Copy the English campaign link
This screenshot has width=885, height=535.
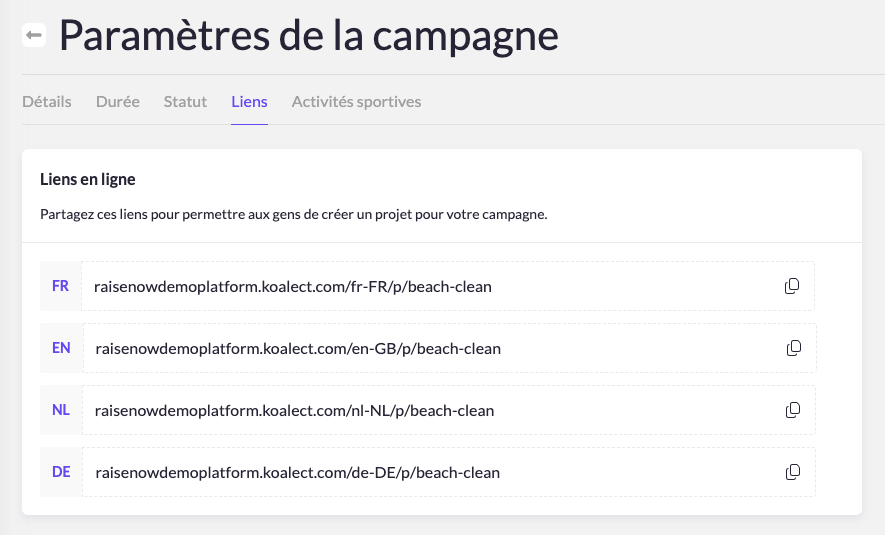794,348
